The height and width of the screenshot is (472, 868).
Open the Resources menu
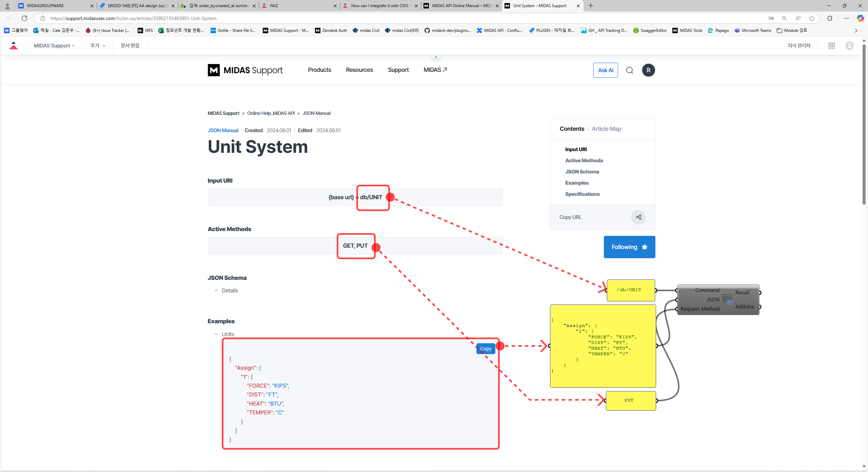(359, 70)
